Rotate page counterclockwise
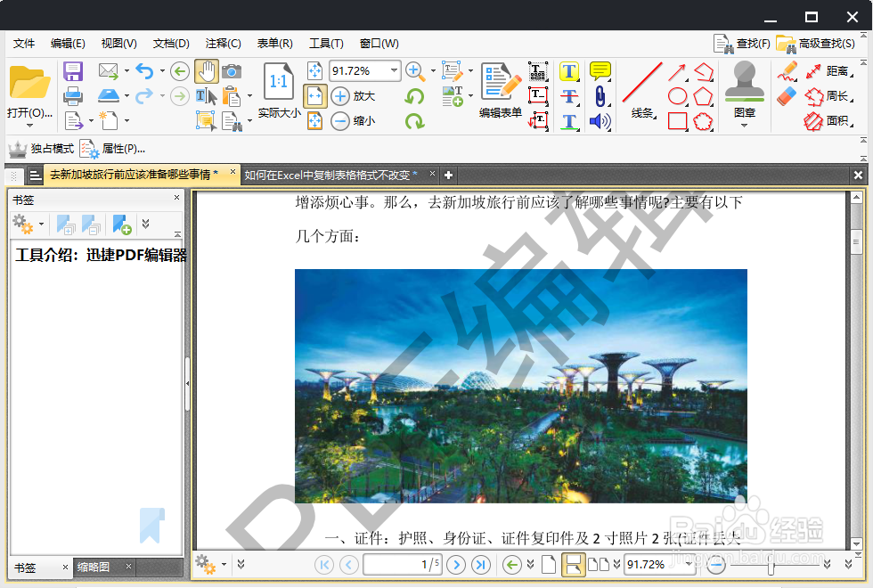The width and height of the screenshot is (873, 588). (x=414, y=96)
